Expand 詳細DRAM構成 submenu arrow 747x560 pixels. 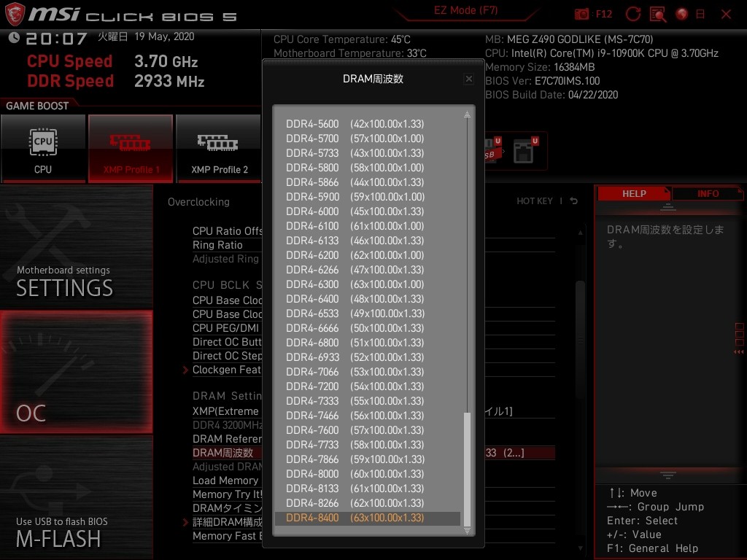point(186,522)
